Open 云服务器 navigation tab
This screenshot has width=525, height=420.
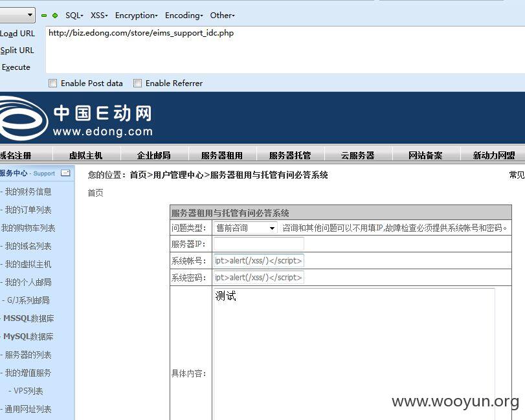357,155
